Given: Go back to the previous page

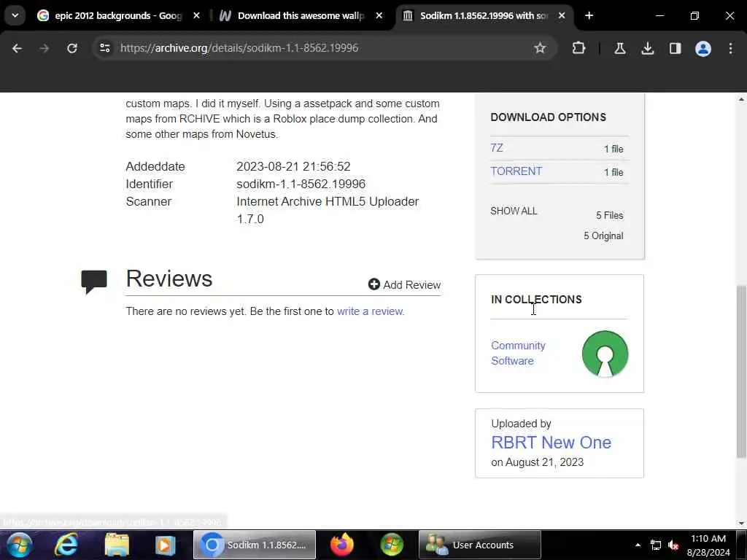Looking at the screenshot, I should pos(18,48).
